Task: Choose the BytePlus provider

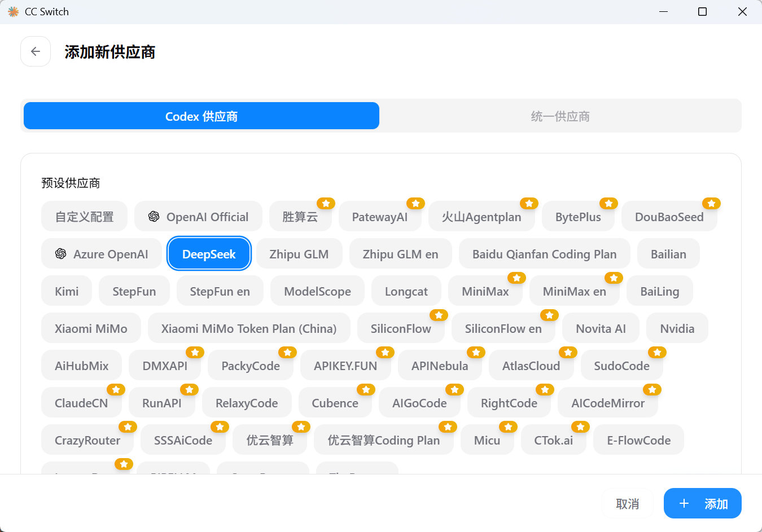Action: click(x=578, y=217)
